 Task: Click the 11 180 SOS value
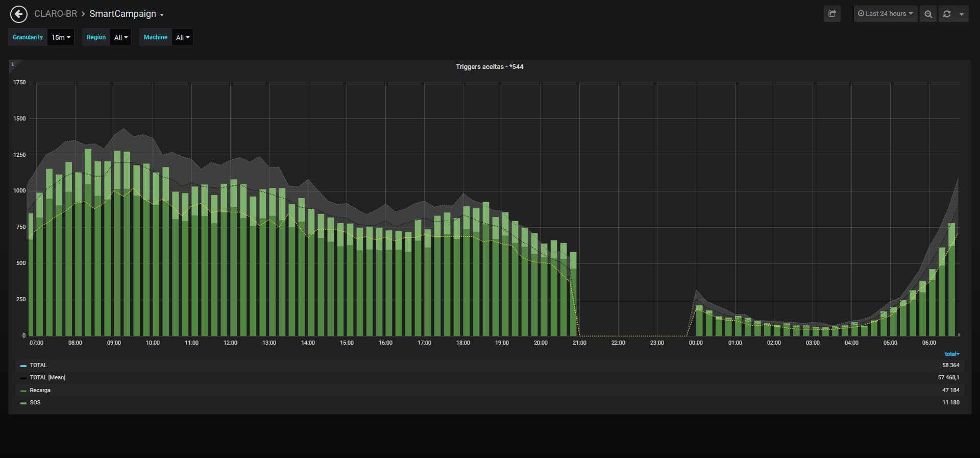(951, 403)
